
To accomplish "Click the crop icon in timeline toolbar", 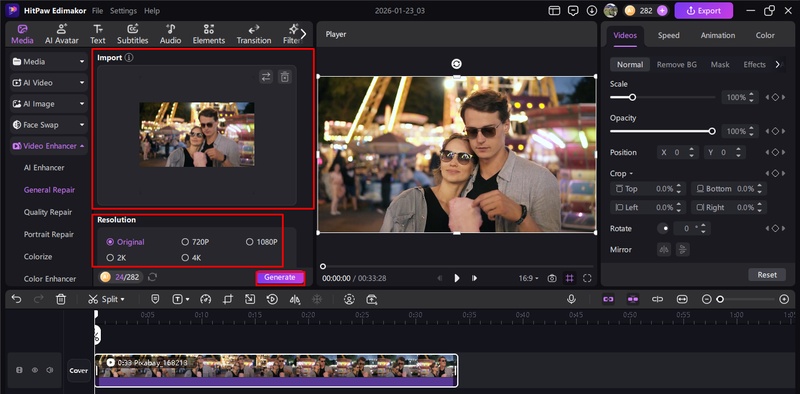I will point(228,299).
